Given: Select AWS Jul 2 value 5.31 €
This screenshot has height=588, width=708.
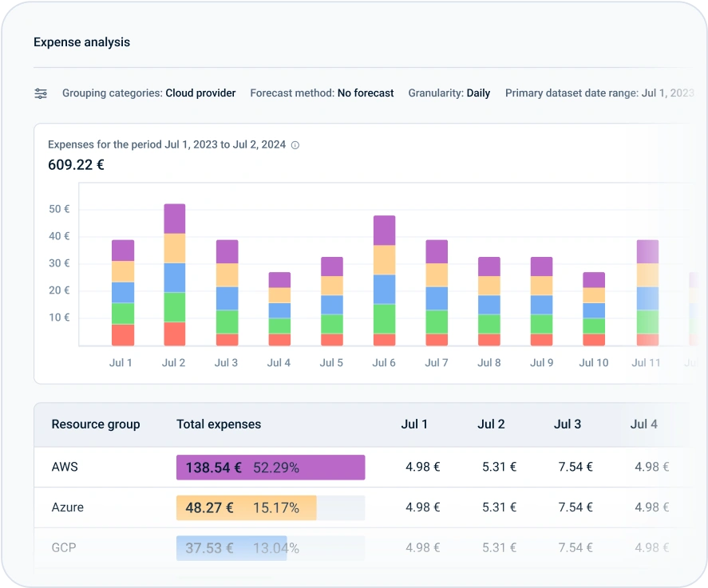Looking at the screenshot, I should coord(500,467).
